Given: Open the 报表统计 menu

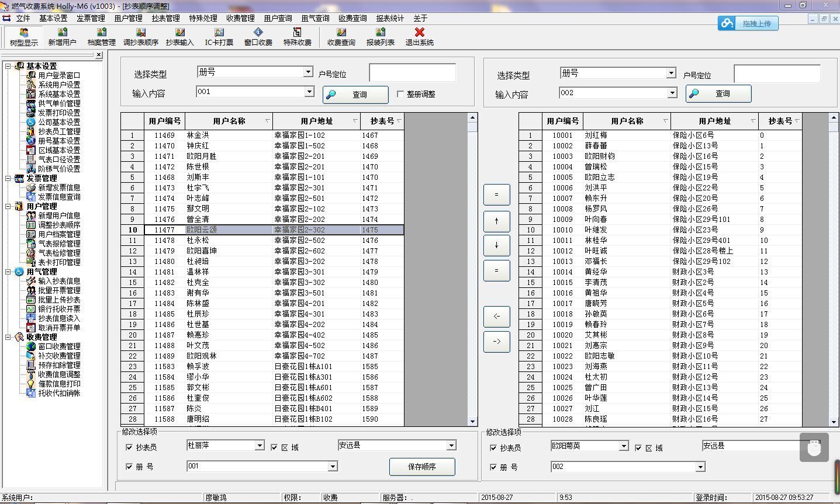Looking at the screenshot, I should pos(390,18).
